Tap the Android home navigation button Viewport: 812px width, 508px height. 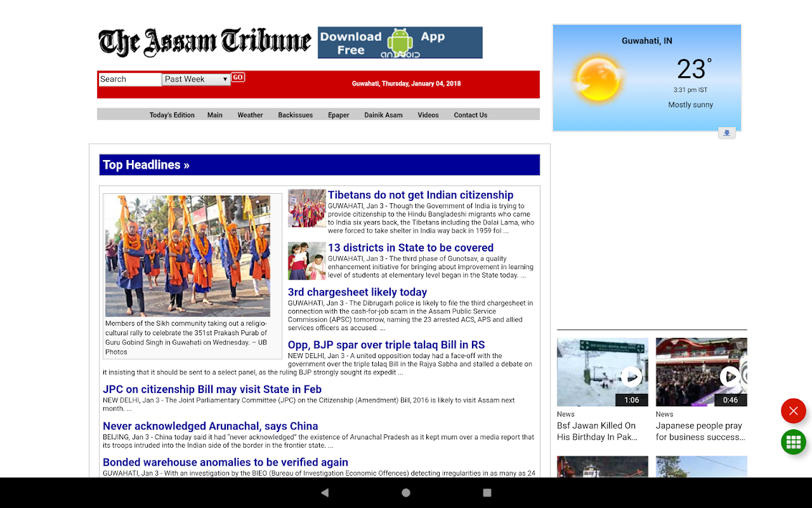pyautogui.click(x=406, y=493)
